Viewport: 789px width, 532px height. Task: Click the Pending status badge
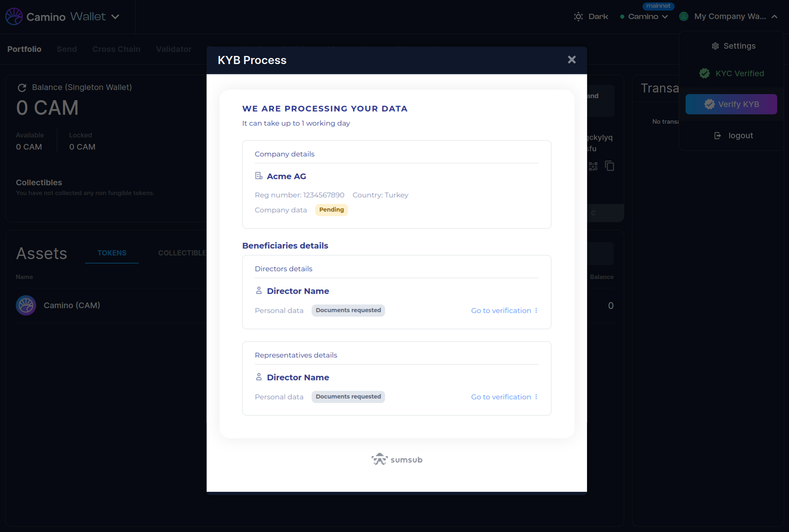[331, 210]
